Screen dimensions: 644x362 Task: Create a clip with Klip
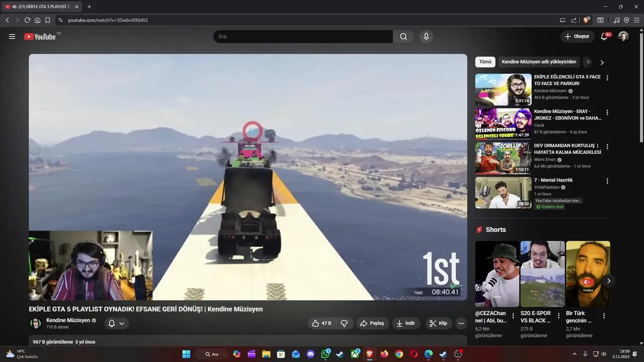click(438, 323)
